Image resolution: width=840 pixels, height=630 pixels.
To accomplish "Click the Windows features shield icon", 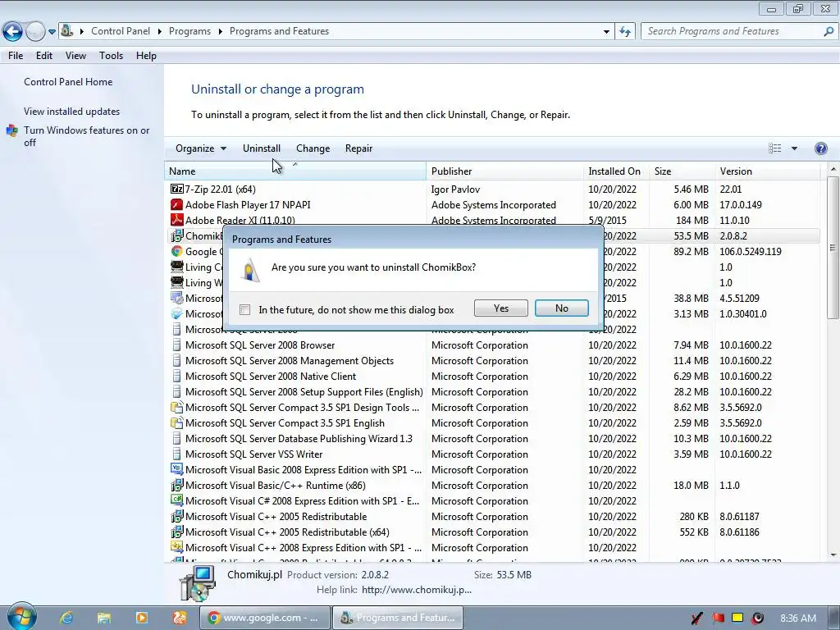I will (11, 130).
